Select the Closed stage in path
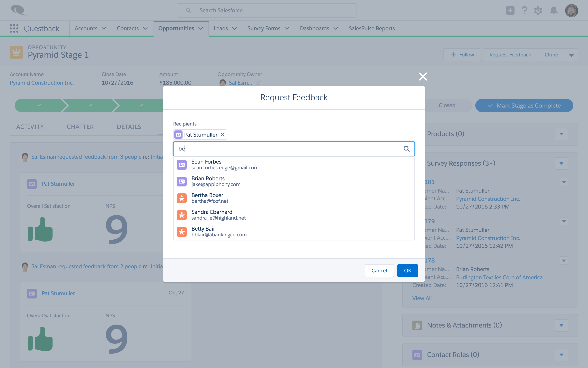The width and height of the screenshot is (588, 368). click(447, 105)
